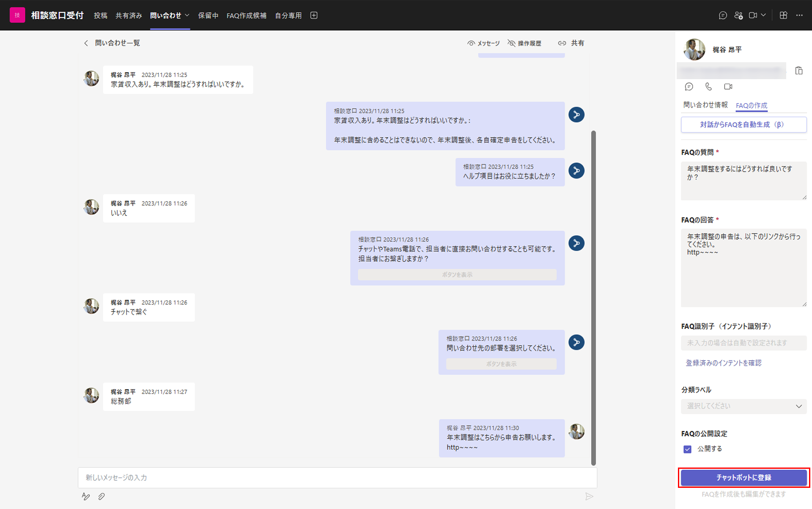This screenshot has width=812, height=509.
Task: Open the 投稿 tab
Action: tap(101, 16)
